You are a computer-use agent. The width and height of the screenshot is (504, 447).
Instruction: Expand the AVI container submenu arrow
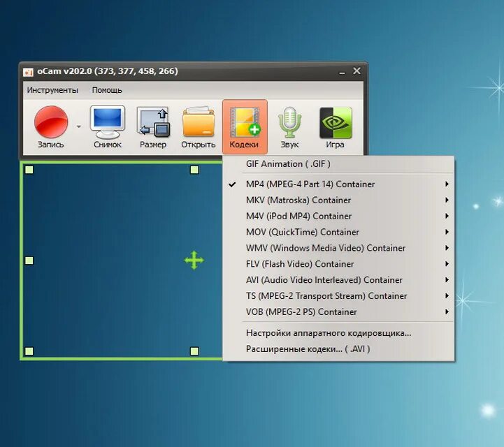[447, 279]
